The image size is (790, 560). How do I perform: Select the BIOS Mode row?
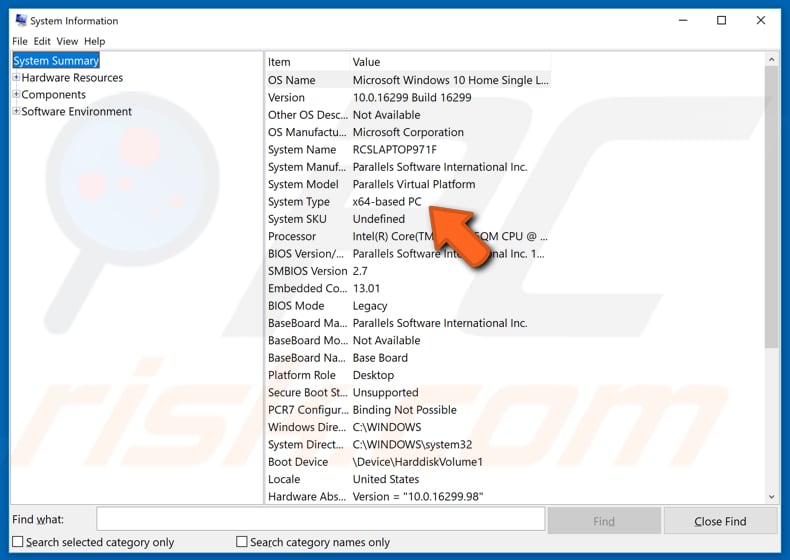coord(408,306)
